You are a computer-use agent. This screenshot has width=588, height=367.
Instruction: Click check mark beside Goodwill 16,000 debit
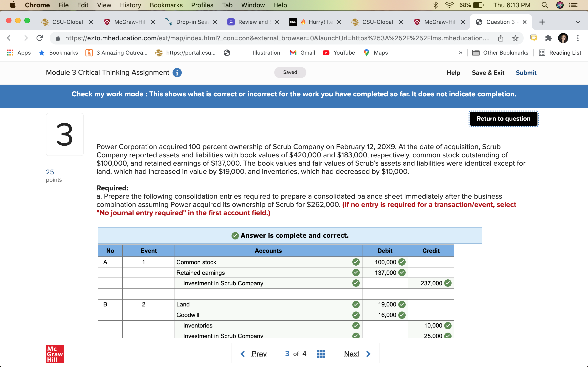402,315
